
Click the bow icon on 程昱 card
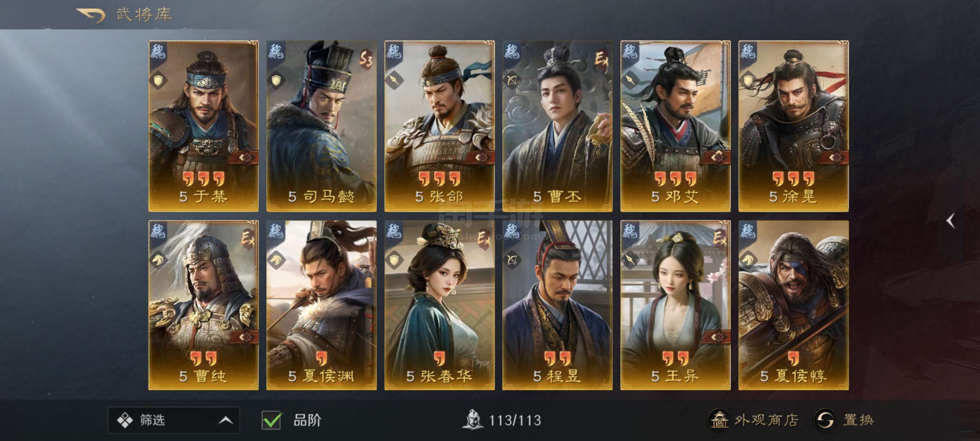(512, 260)
